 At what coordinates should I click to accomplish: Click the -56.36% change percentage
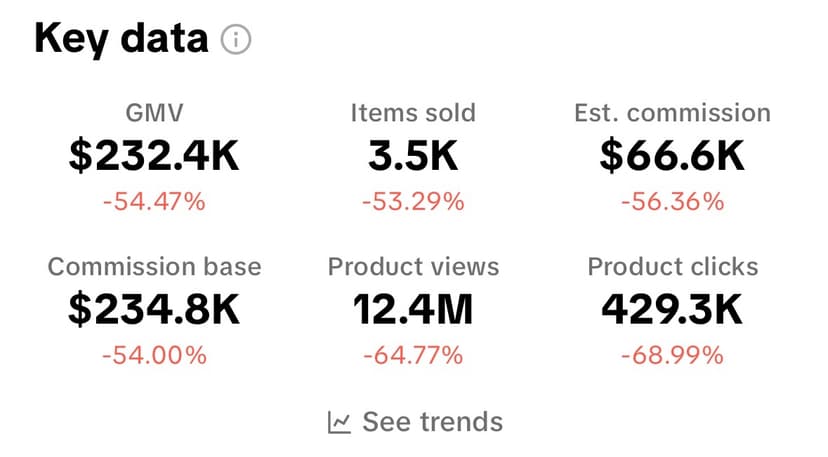pyautogui.click(x=672, y=201)
